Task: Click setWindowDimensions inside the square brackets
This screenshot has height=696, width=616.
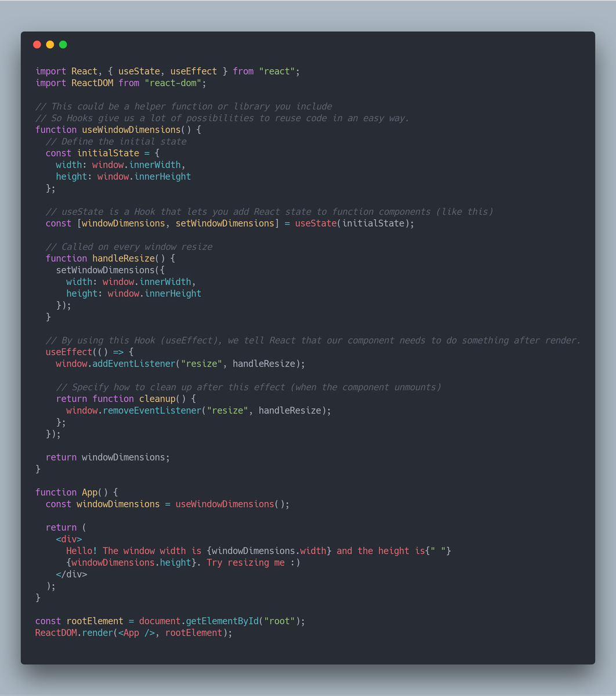Action: [225, 223]
